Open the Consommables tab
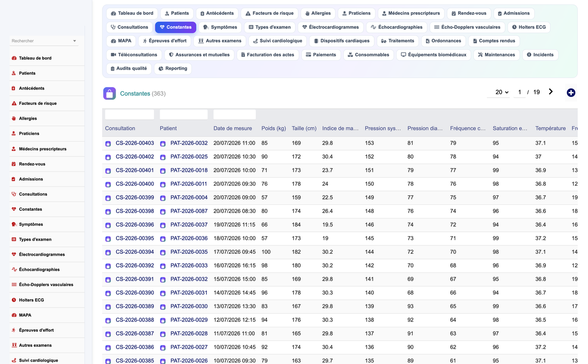Viewport: 588px width, 364px height. tap(368, 54)
